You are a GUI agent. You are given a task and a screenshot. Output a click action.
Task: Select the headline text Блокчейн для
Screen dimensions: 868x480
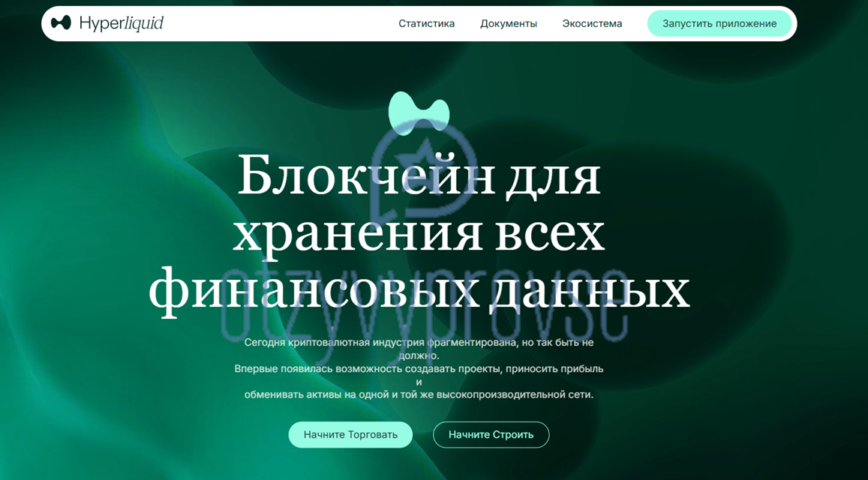pos(419,176)
